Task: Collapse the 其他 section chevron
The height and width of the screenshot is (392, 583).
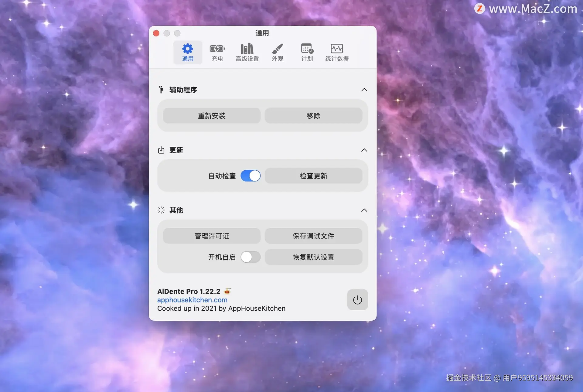Action: (x=364, y=210)
